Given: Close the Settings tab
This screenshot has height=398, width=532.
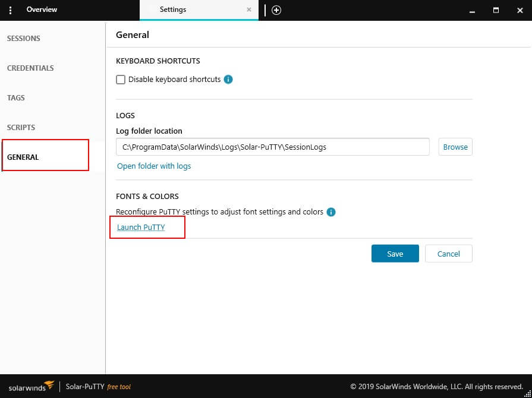Looking at the screenshot, I should coord(249,10).
